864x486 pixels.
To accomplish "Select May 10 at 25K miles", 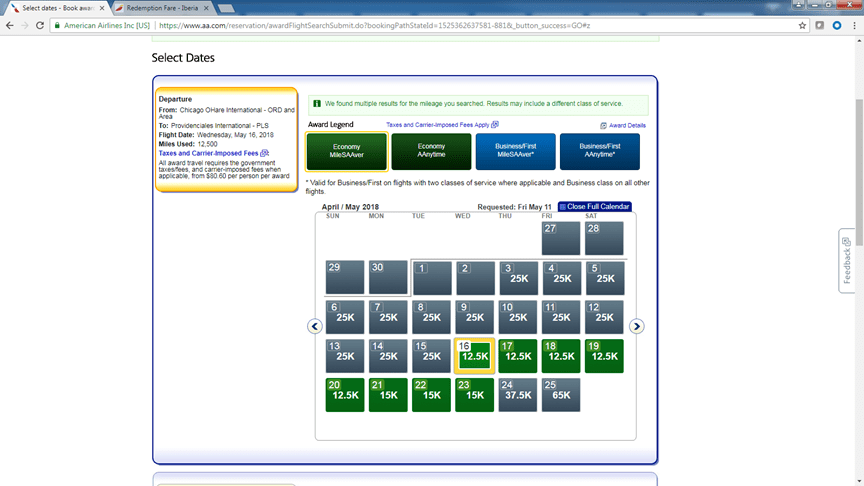I will [x=517, y=317].
